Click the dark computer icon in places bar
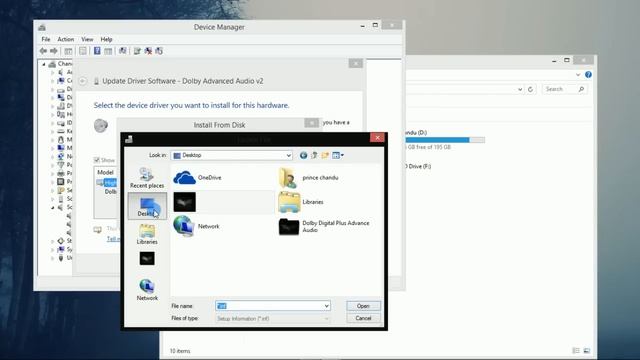 point(147,258)
